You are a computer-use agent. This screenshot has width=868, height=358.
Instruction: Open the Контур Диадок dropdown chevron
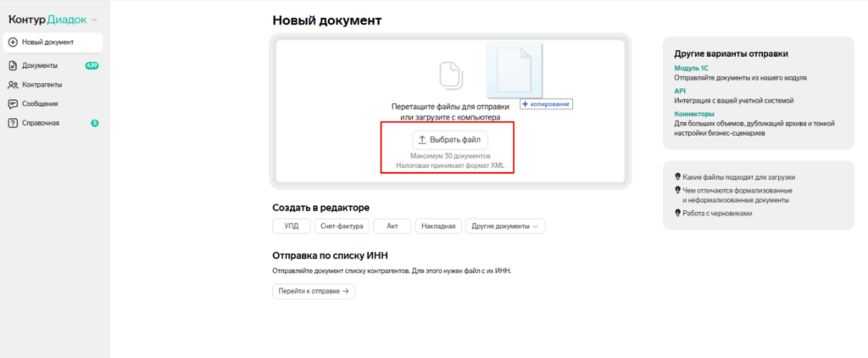click(94, 20)
